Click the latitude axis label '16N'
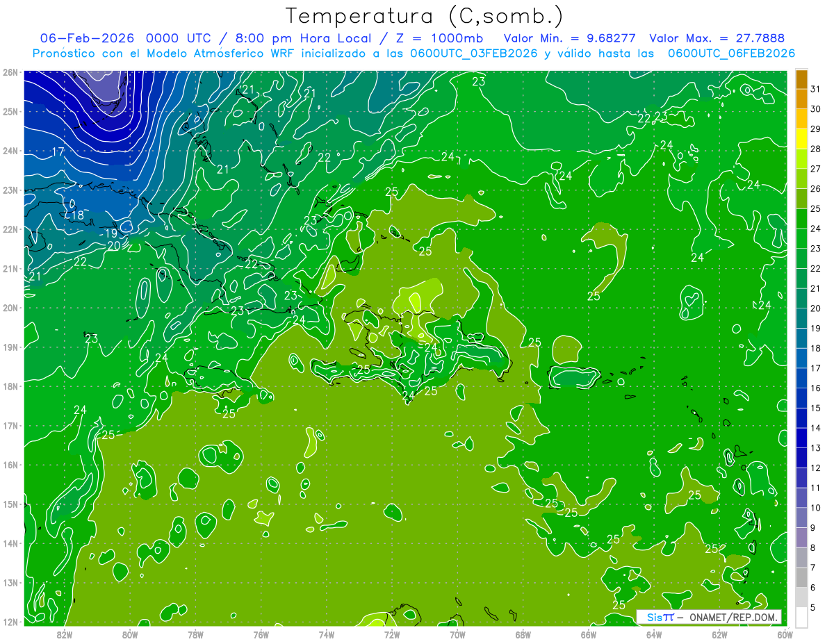Image resolution: width=834 pixels, height=644 pixels. click(x=10, y=465)
